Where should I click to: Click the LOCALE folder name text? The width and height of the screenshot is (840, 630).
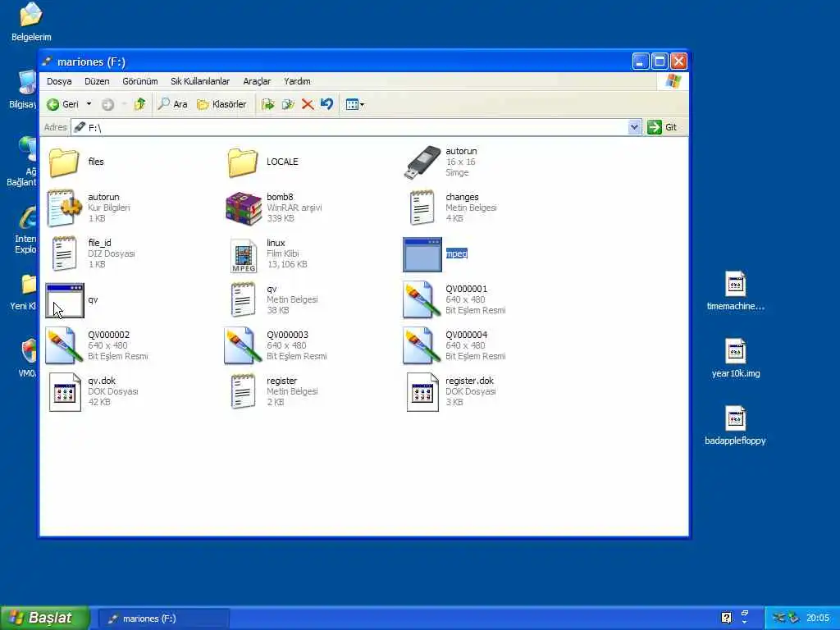point(282,162)
